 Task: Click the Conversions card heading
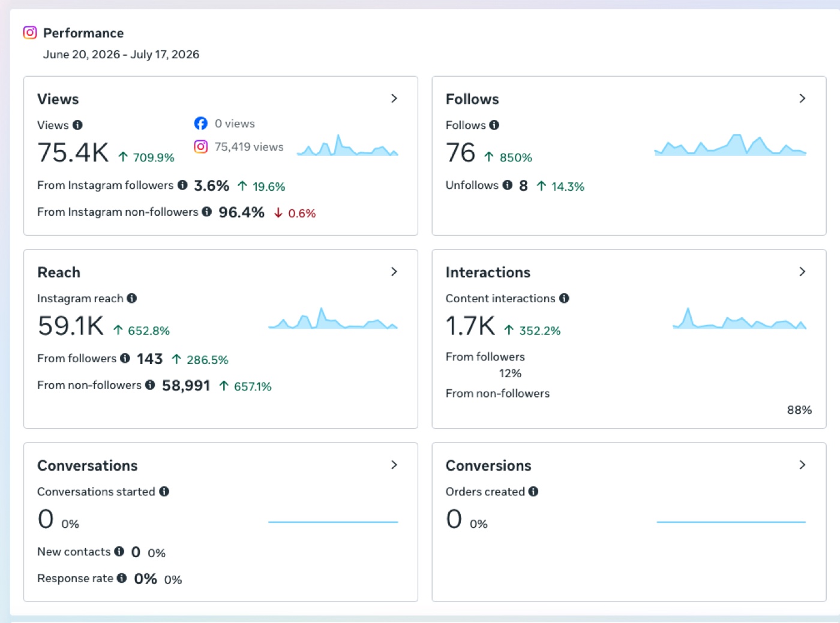coord(488,465)
